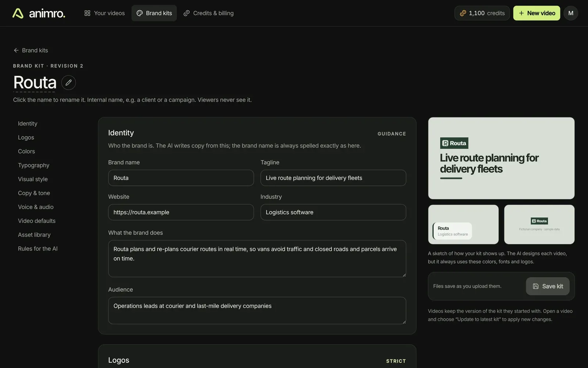Click the STRICT label on Logos card
588x368 pixels.
[x=396, y=361]
